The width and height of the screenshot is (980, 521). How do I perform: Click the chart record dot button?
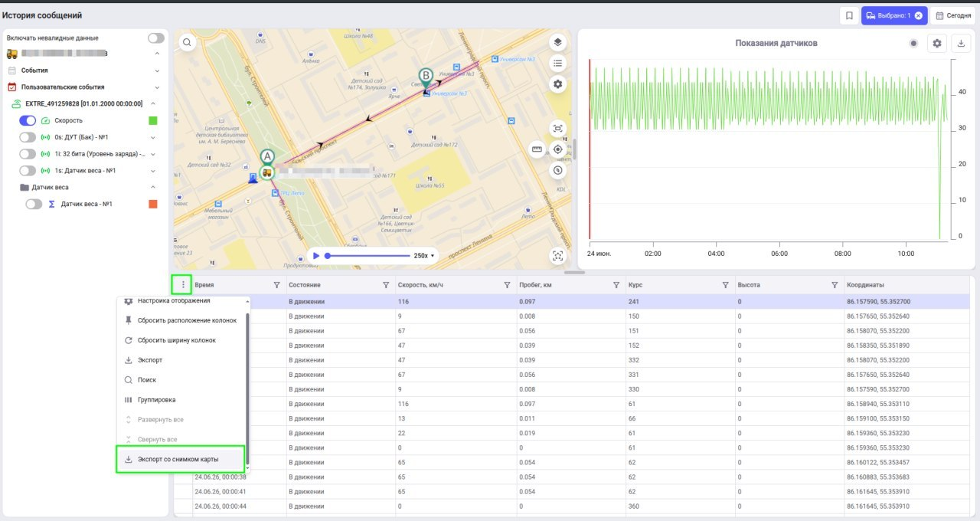click(913, 44)
